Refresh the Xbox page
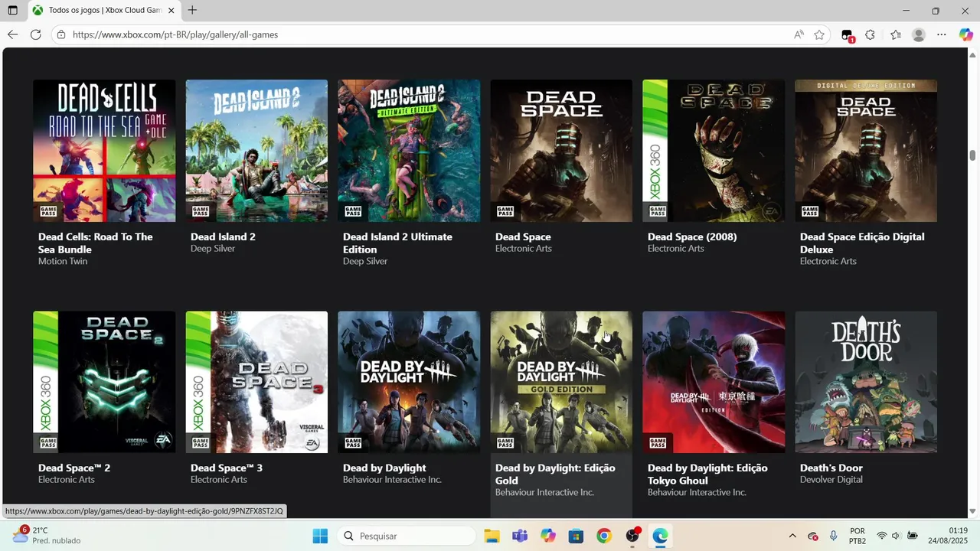Image resolution: width=980 pixels, height=551 pixels. click(35, 34)
